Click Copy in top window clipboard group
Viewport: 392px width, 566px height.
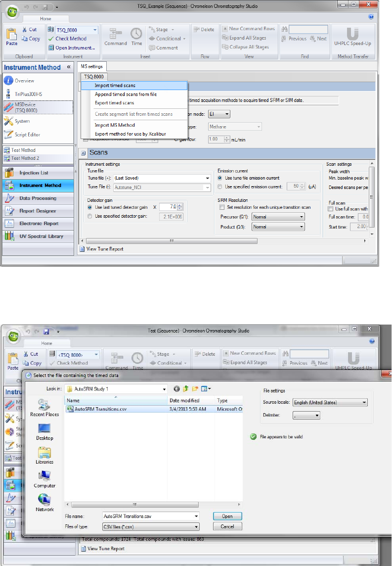tap(31, 39)
